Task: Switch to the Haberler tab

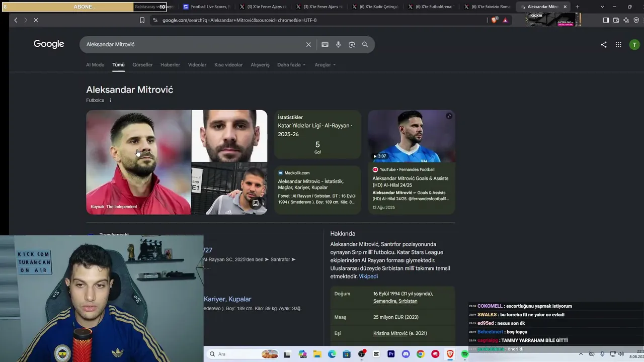Action: (x=170, y=65)
